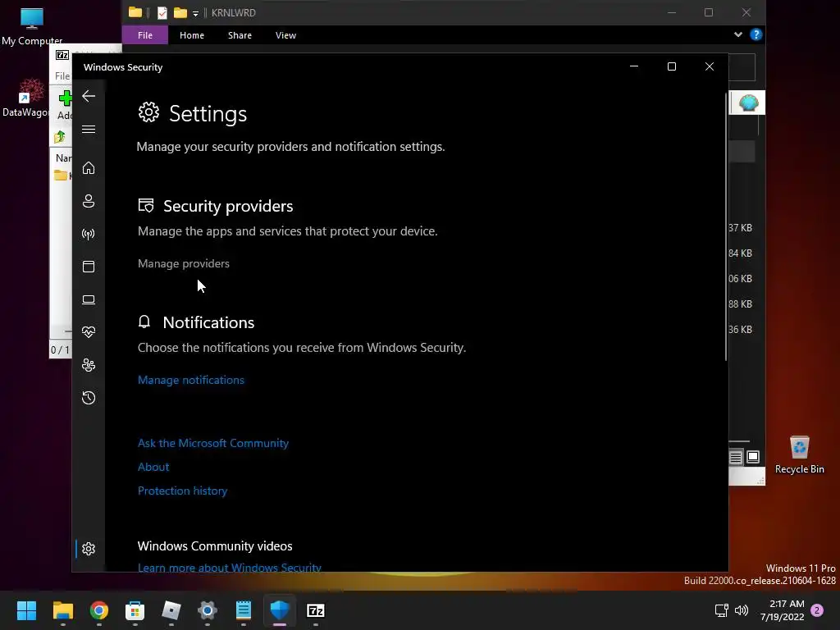The width and height of the screenshot is (840, 630).
Task: Open the Manage notifications link
Action: coord(190,380)
